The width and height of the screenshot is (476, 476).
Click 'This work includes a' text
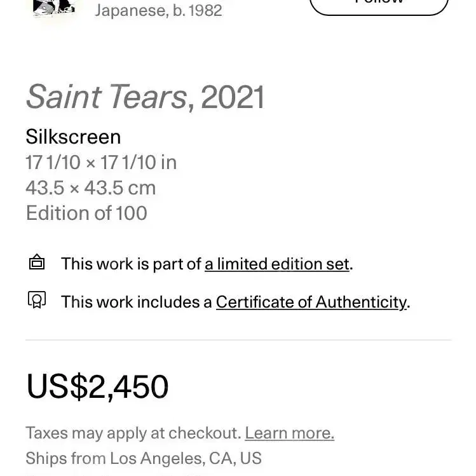[136, 302]
